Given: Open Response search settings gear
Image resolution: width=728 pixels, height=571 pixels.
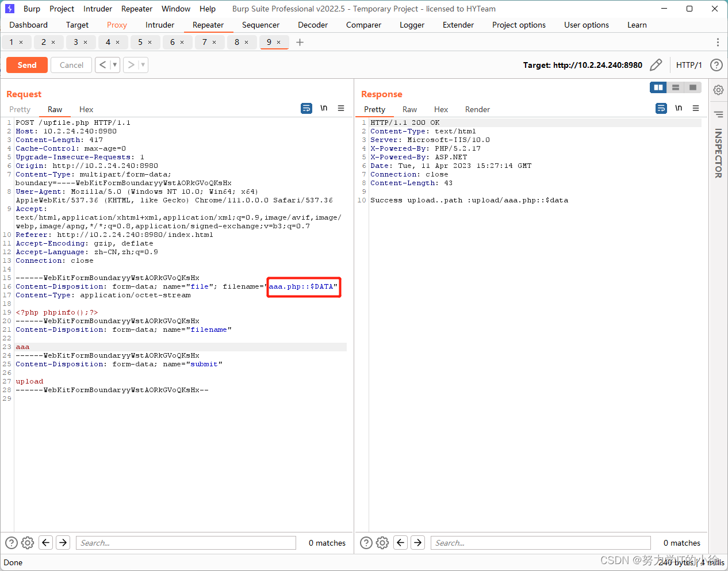Looking at the screenshot, I should (x=382, y=543).
